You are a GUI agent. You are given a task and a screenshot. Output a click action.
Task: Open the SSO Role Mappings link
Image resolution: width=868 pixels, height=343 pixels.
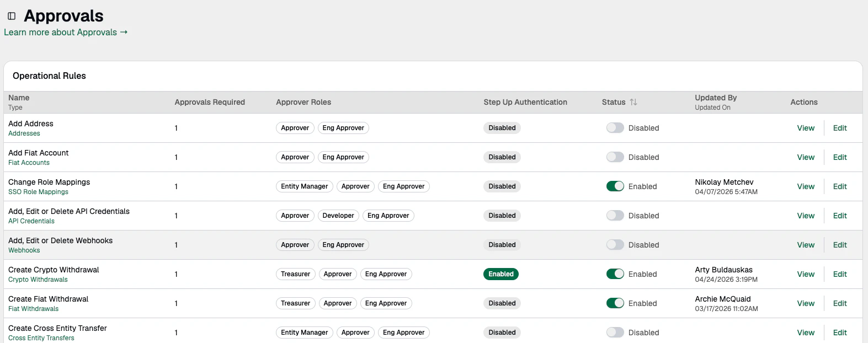pyautogui.click(x=38, y=192)
